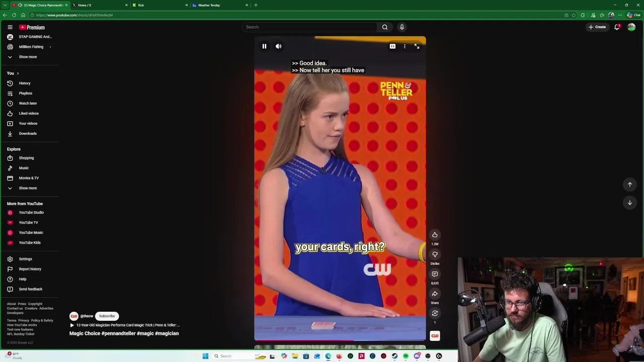Click the search magnifier button
644x362 pixels.
point(385,27)
